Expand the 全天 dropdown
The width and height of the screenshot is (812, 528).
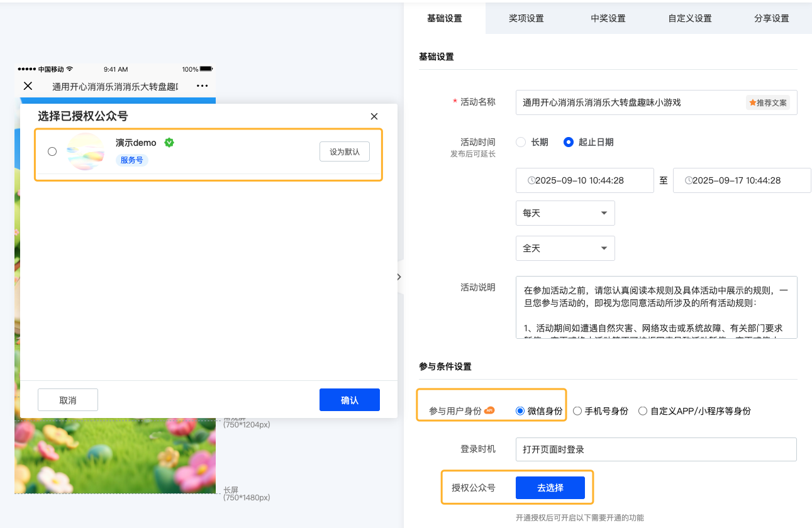(565, 248)
